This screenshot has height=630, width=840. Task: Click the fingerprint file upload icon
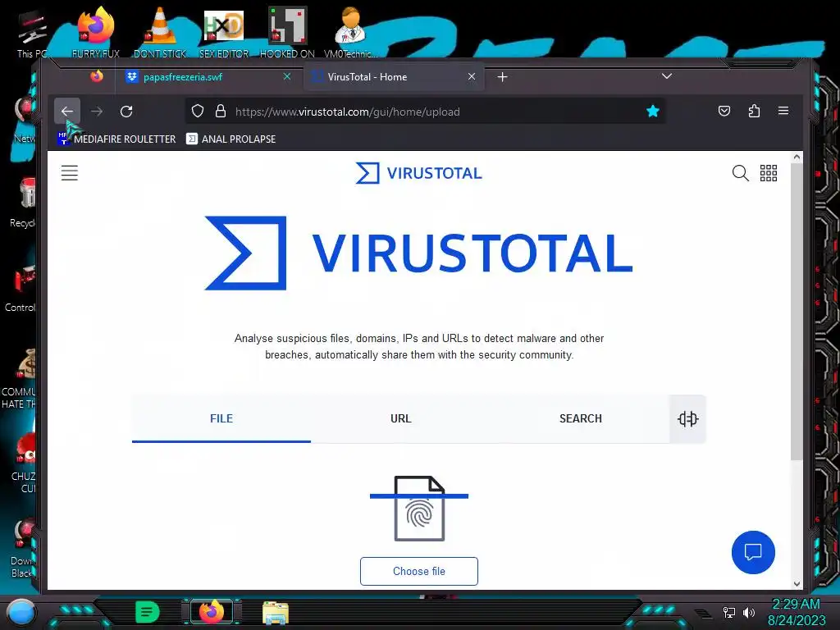coord(419,509)
